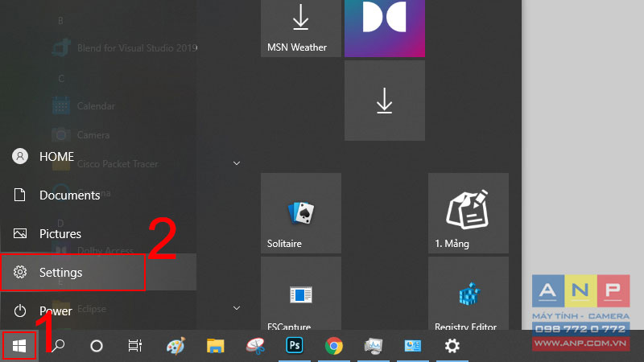The width and height of the screenshot is (644, 362).
Task: Open the system monitor taskbar icon
Action: [x=373, y=346]
